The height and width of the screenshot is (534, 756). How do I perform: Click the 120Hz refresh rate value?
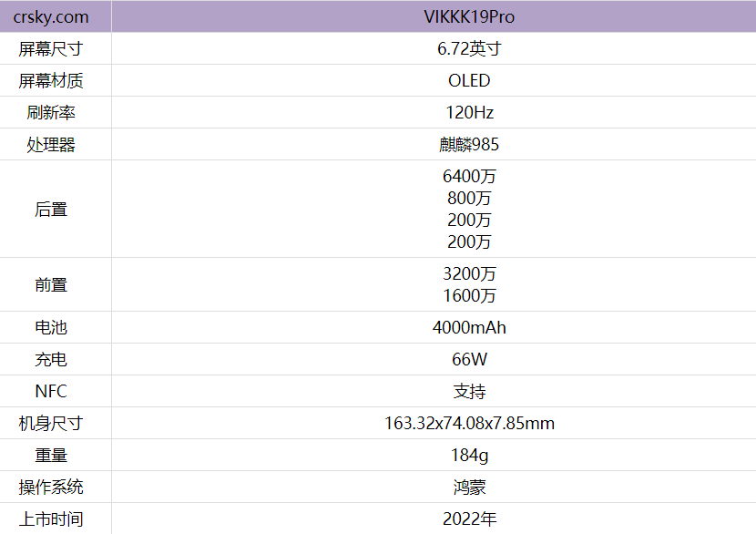click(x=469, y=113)
